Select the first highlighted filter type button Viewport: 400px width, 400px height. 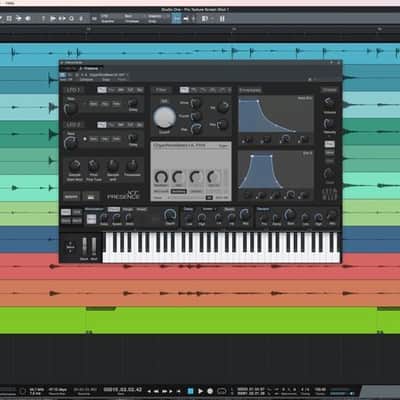tap(184, 90)
